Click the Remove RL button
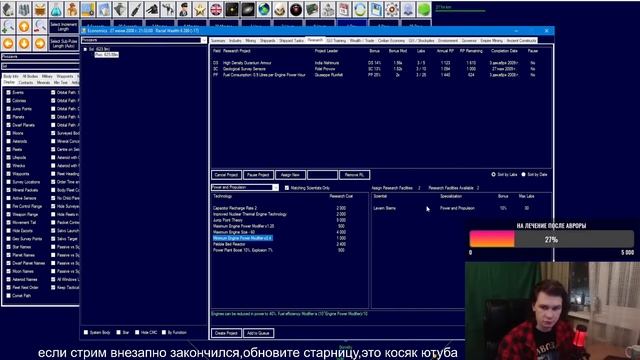The width and height of the screenshot is (640, 360). 354,175
